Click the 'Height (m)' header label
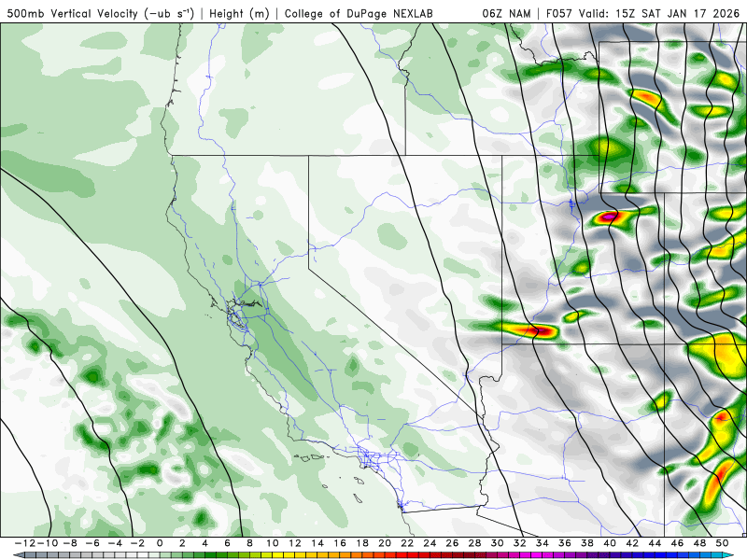The height and width of the screenshot is (560, 747). 240,13
